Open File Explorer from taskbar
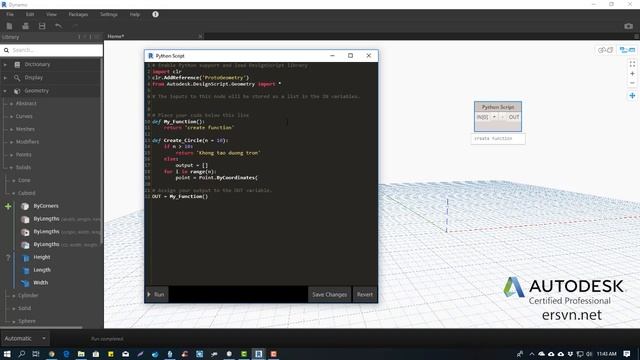The width and height of the screenshot is (640, 360). [x=81, y=354]
